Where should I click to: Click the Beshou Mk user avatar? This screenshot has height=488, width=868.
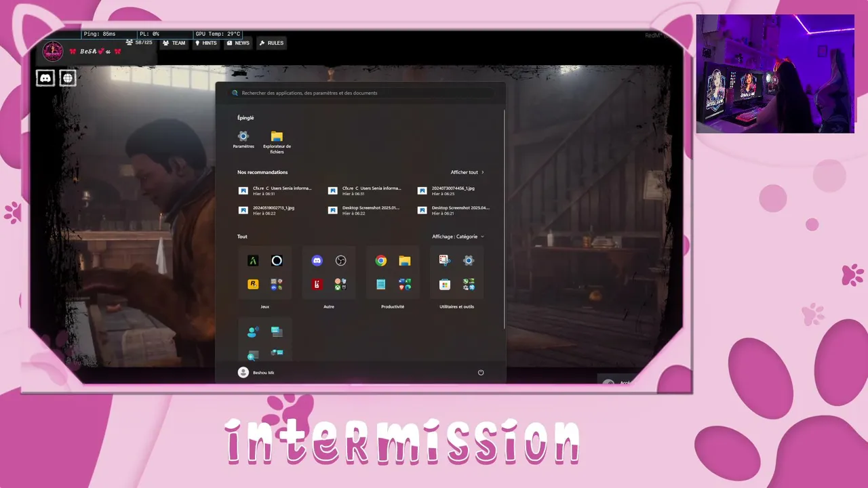coord(243,373)
